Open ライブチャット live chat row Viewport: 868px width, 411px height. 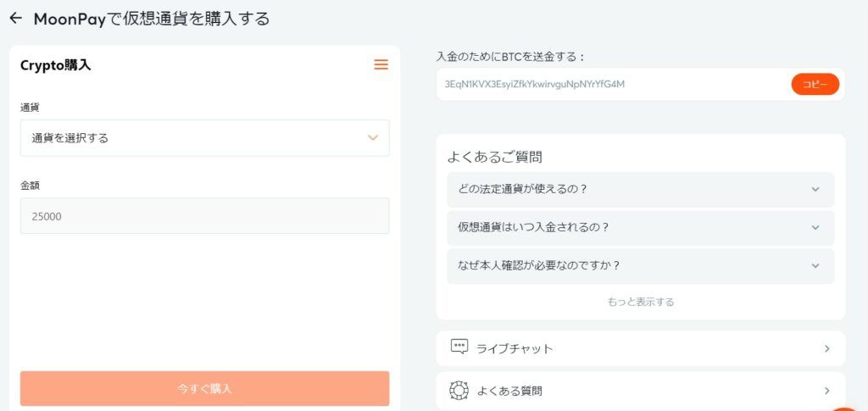click(x=641, y=348)
